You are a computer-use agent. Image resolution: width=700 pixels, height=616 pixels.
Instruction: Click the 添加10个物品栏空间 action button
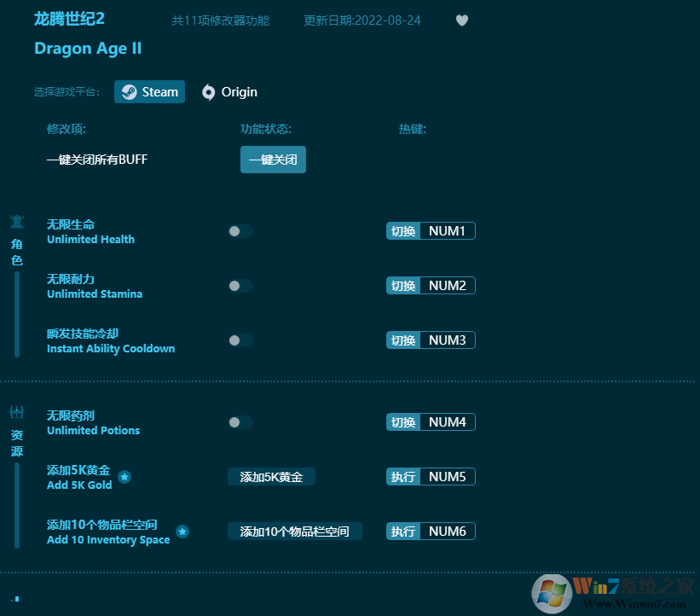tap(295, 532)
